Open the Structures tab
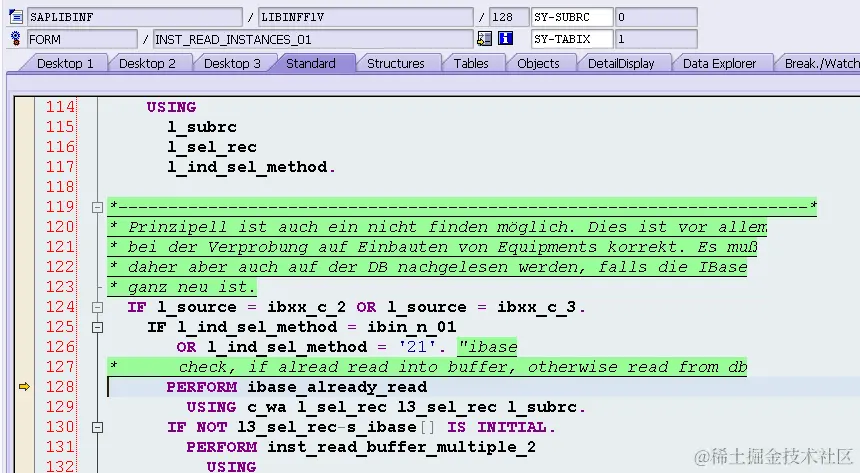This screenshot has height=473, width=860. click(395, 64)
